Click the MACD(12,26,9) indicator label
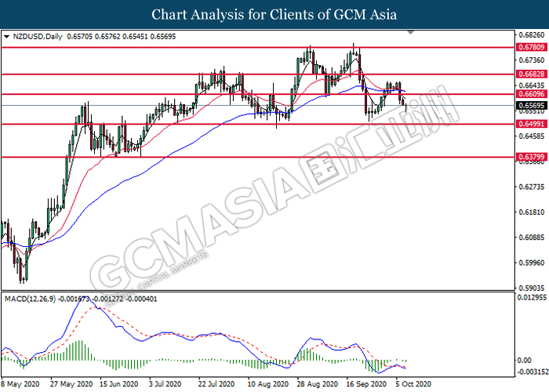Screen dimensions: 549x392 [31, 298]
